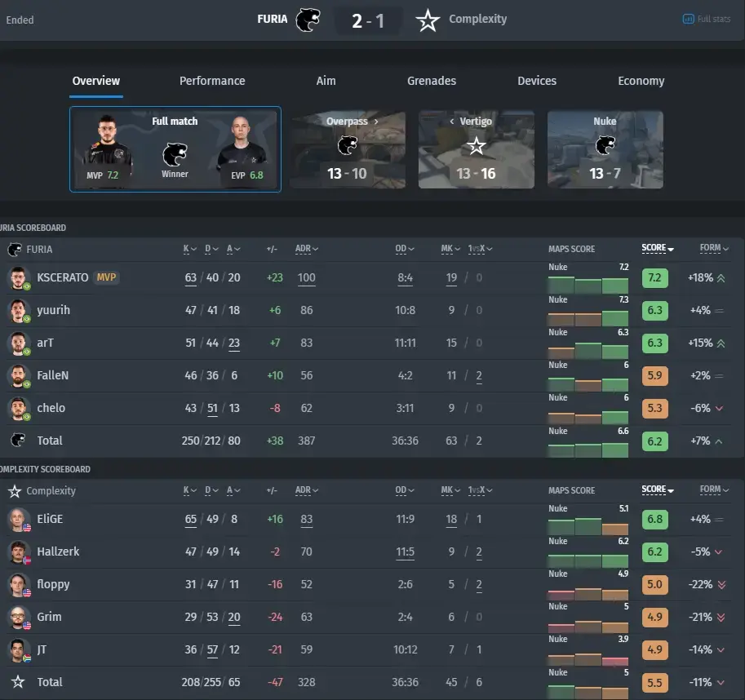Viewport: 745px width, 700px height.
Task: Click Grim's form double down-arrow icon
Action: pyautogui.click(x=721, y=618)
